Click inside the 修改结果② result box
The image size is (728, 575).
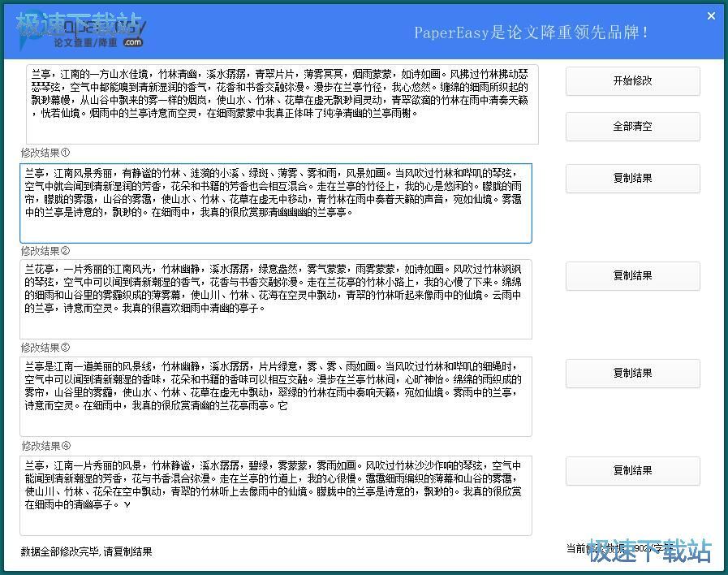point(284,296)
